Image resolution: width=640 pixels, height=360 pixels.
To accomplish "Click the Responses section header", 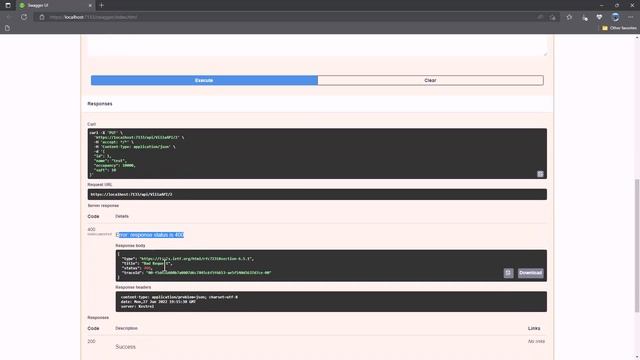I will point(100,104).
